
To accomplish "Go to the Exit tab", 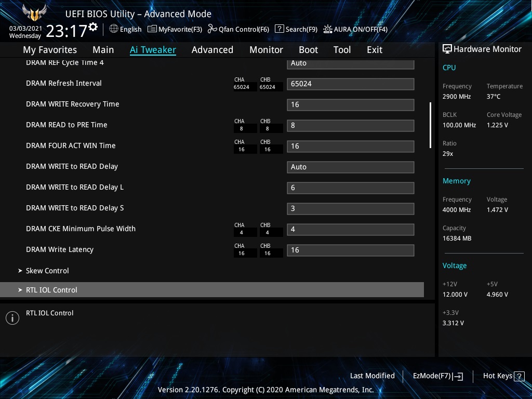I will 375,50.
